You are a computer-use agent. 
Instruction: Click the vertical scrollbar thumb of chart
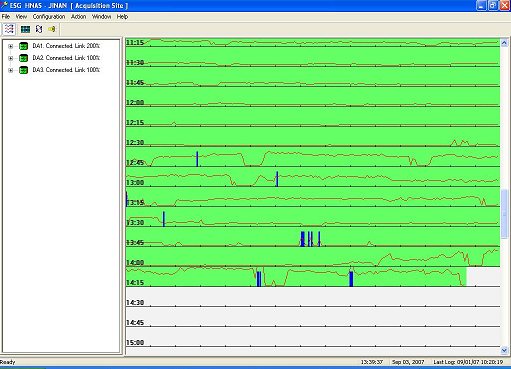point(504,214)
